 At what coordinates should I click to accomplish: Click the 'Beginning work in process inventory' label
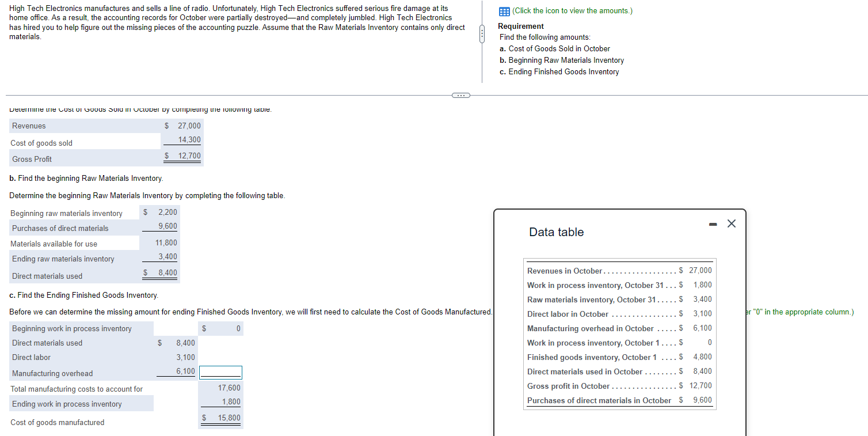pos(71,328)
